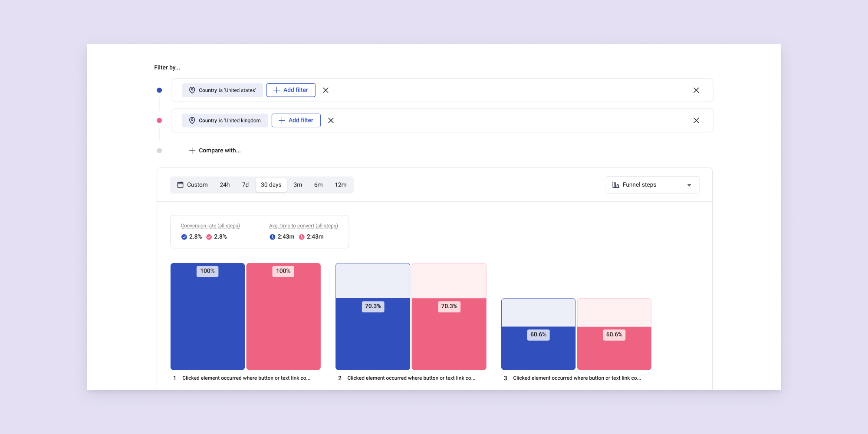
Task: Click the grey dot beside Compare with
Action: coord(159,151)
